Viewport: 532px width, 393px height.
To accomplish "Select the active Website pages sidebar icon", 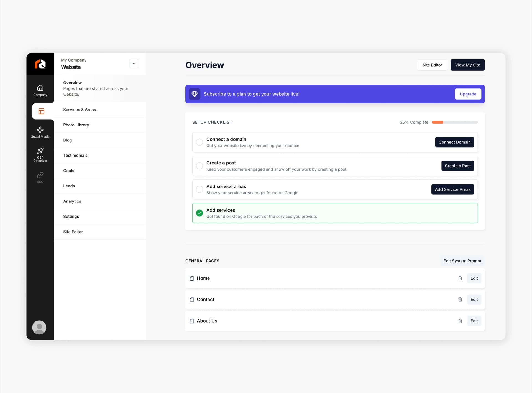I will [x=41, y=111].
